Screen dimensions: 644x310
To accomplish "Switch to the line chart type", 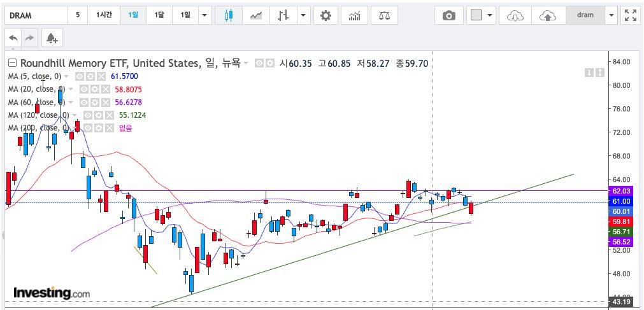I will [x=256, y=16].
